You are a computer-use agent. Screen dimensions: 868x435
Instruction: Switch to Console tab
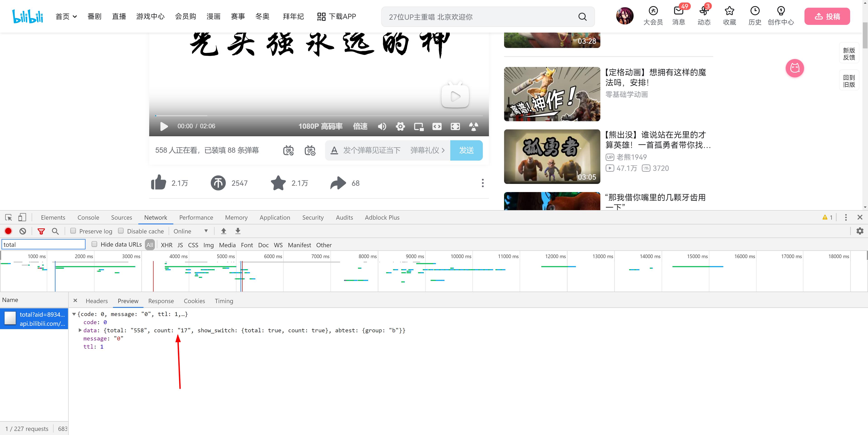[88, 218]
